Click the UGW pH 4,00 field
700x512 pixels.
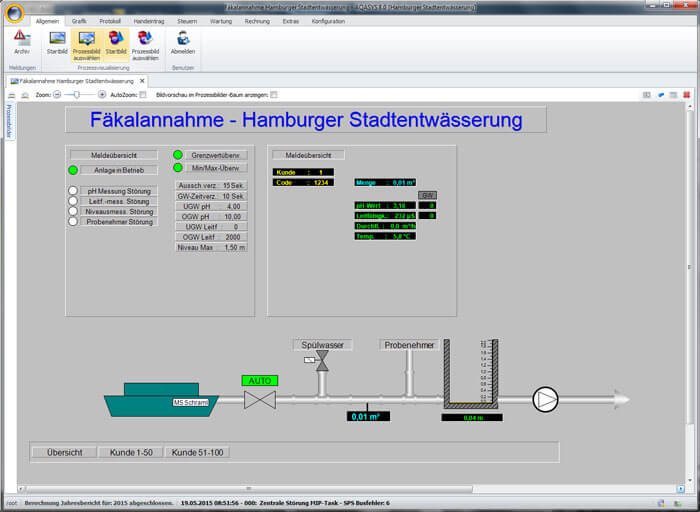coord(212,207)
